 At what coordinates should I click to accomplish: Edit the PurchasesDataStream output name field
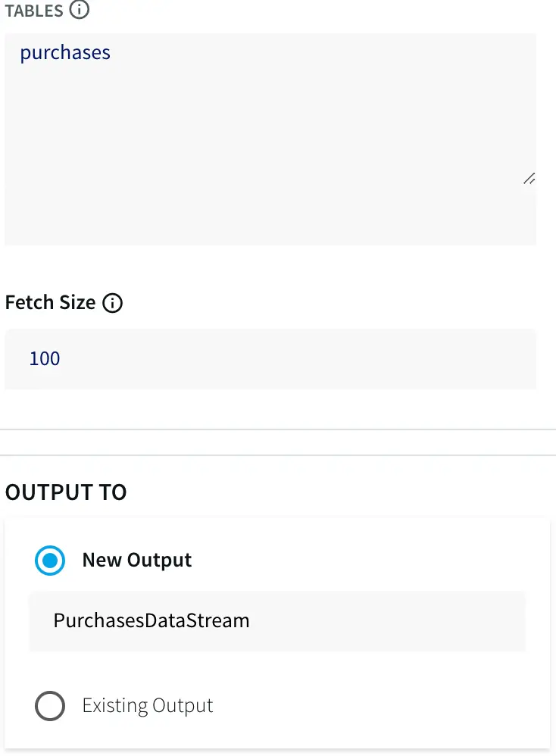click(x=276, y=621)
